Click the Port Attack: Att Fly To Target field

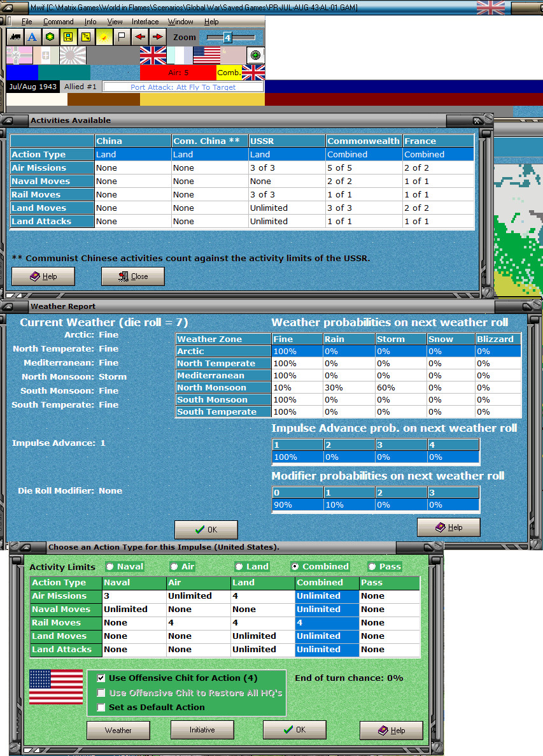pos(183,87)
